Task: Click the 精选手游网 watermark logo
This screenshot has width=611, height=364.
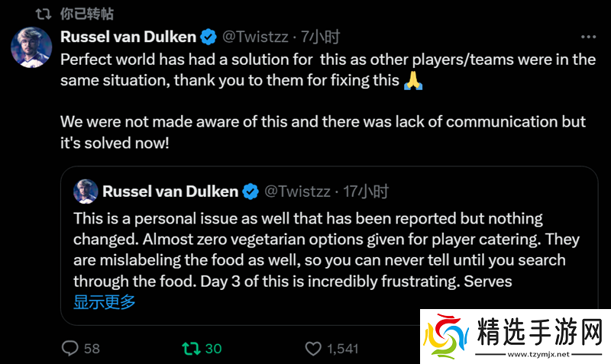Action: (x=516, y=337)
